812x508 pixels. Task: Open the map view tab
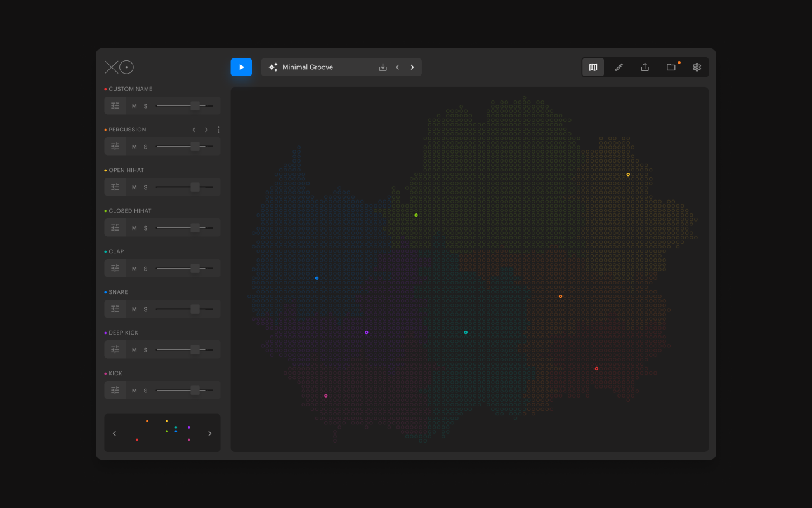pos(593,67)
